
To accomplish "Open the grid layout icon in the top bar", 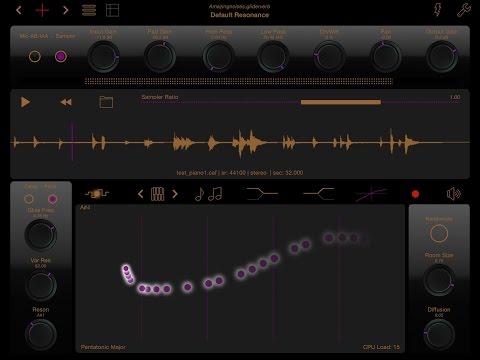I will 112,10.
